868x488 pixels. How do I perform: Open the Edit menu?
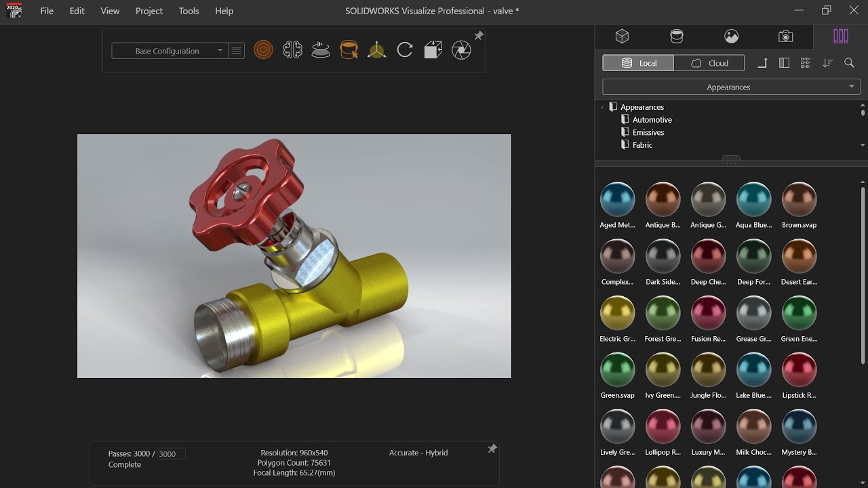(77, 11)
